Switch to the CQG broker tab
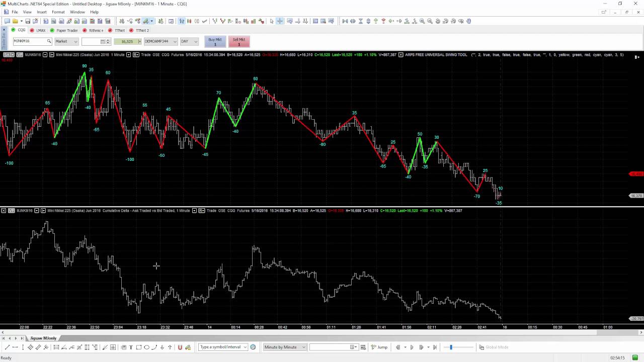This screenshot has height=362, width=644. click(19, 30)
